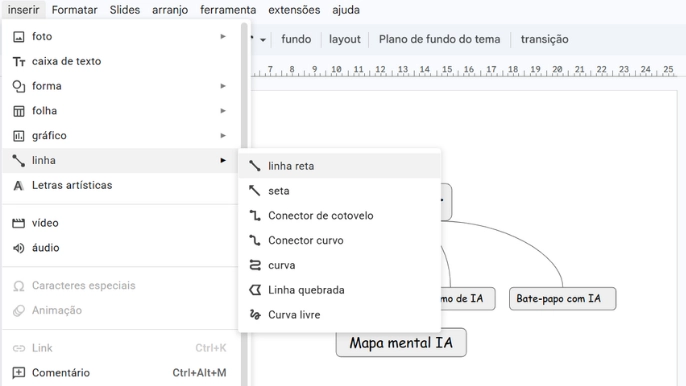This screenshot has height=386, width=686.
Task: Open the ajuda menu
Action: 346,10
